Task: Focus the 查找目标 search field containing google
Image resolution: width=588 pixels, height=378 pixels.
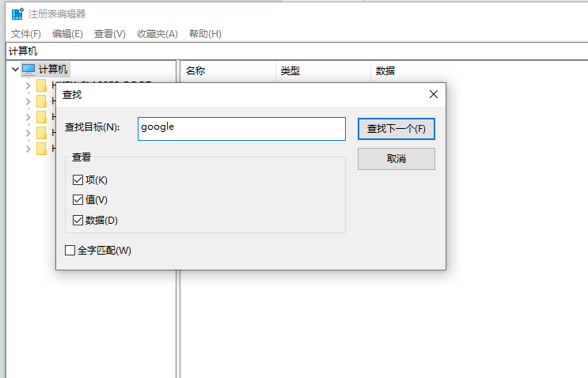Action: (241, 129)
